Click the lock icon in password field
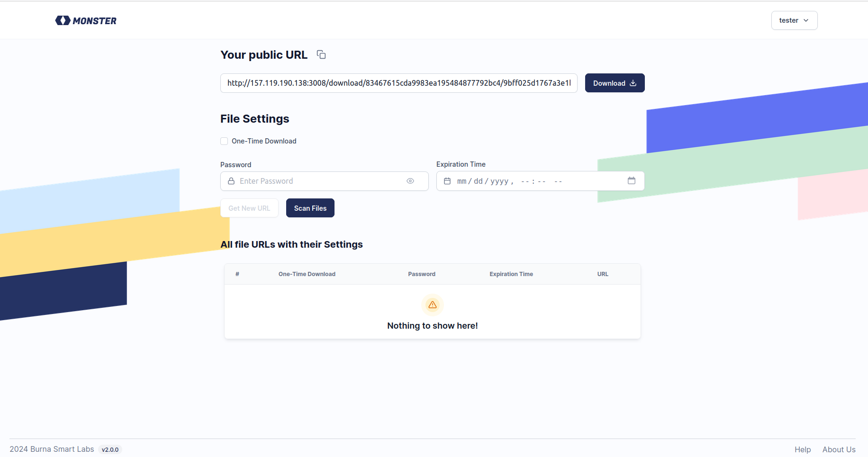 click(x=231, y=181)
